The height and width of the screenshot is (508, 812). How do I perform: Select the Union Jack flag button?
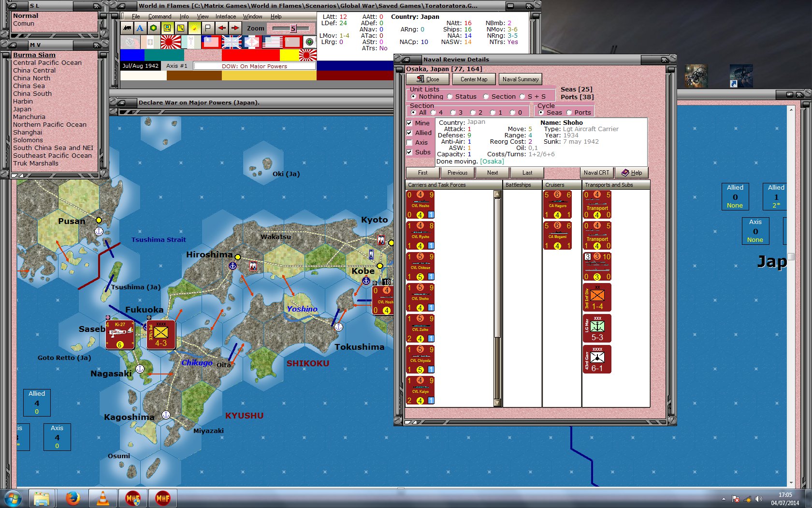click(x=232, y=42)
